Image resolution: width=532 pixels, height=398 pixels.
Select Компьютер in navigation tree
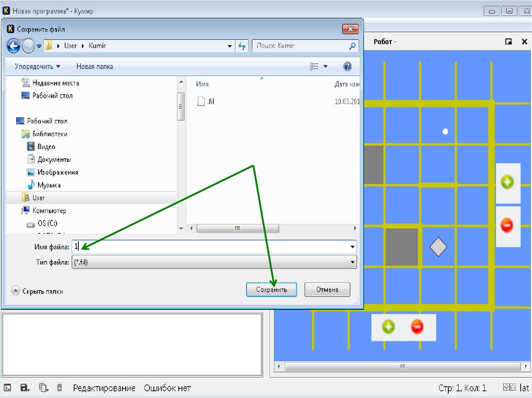(44, 211)
